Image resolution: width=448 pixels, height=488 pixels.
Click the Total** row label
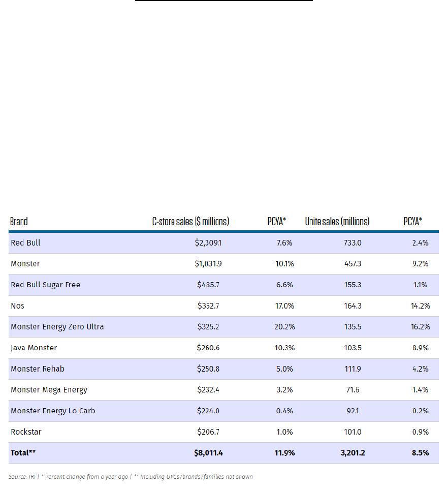pos(23,453)
